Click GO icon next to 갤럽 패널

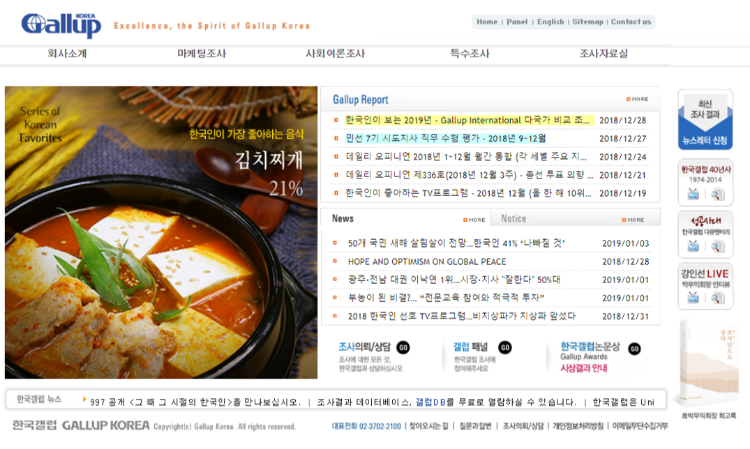pyautogui.click(x=505, y=348)
